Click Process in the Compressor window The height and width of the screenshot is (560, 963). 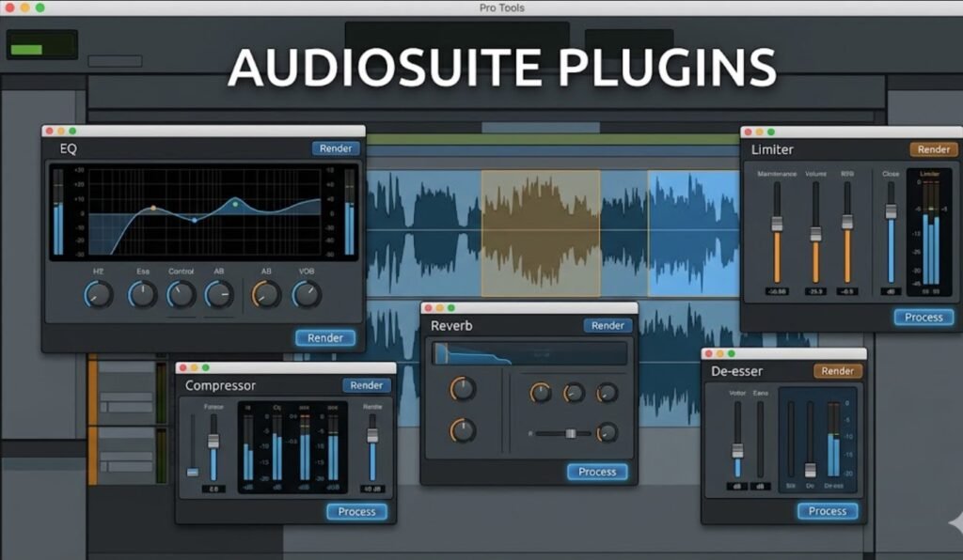[356, 511]
